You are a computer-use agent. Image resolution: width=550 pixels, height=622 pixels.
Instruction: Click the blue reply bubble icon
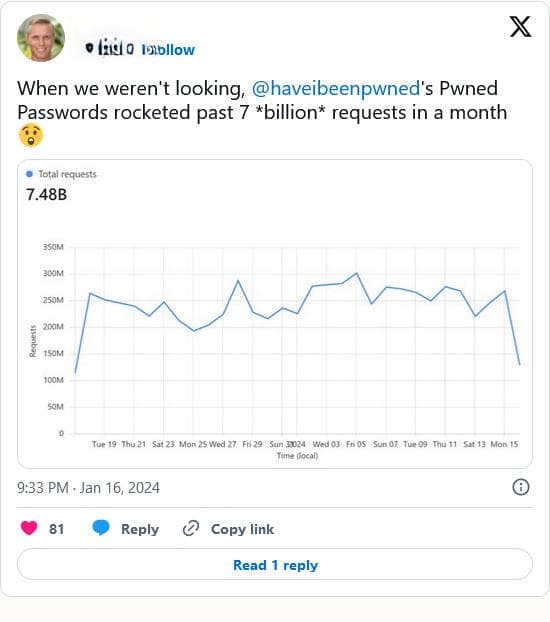pos(101,528)
